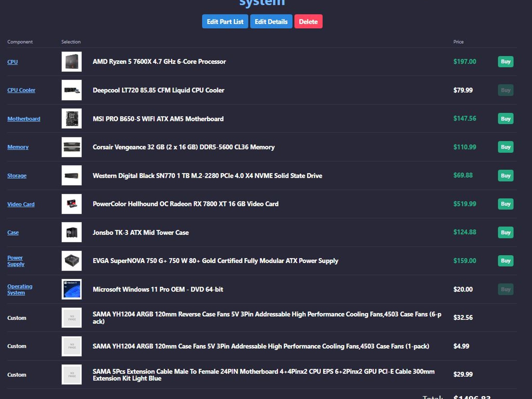Click the $159.00 power supply price

[465, 261]
